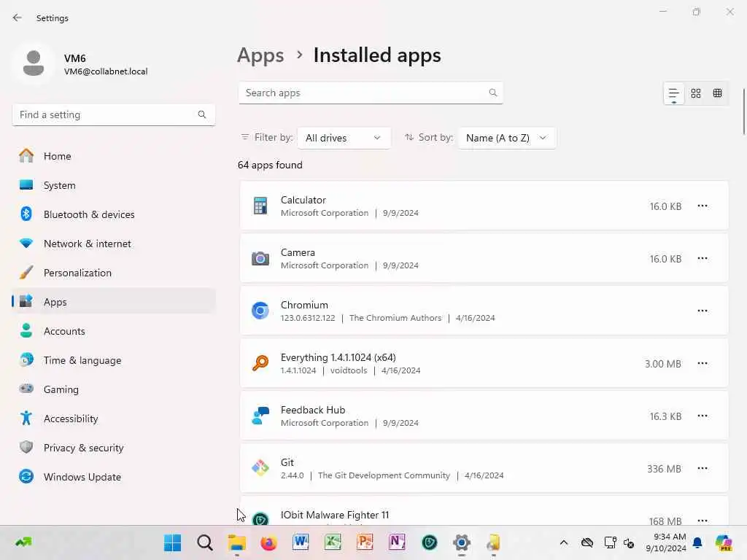The height and width of the screenshot is (560, 747).
Task: Click the Feedback Hub app icon
Action: pos(260,416)
